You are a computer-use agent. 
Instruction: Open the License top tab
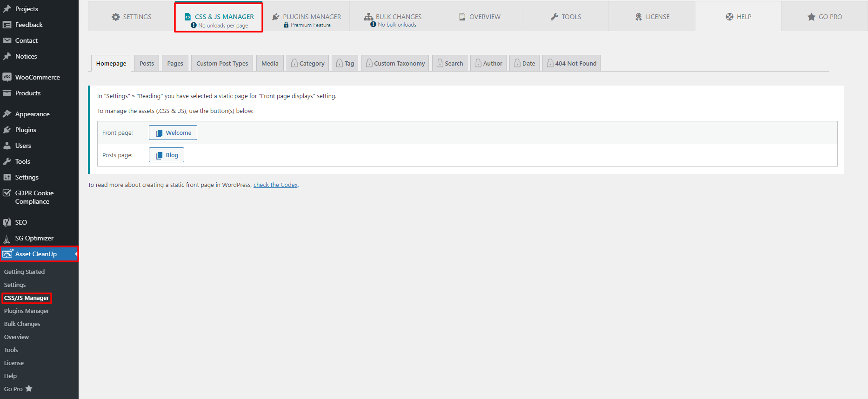[652, 17]
